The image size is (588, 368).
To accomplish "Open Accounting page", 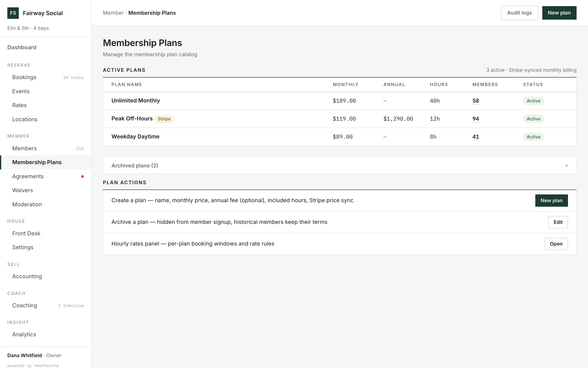I will tap(46, 276).
